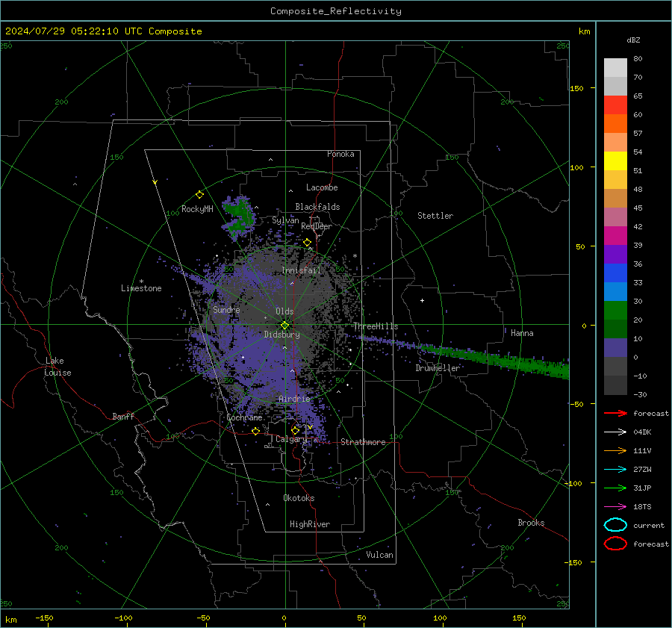Click the yellow diamond marker near RedDeer

[x=307, y=243]
